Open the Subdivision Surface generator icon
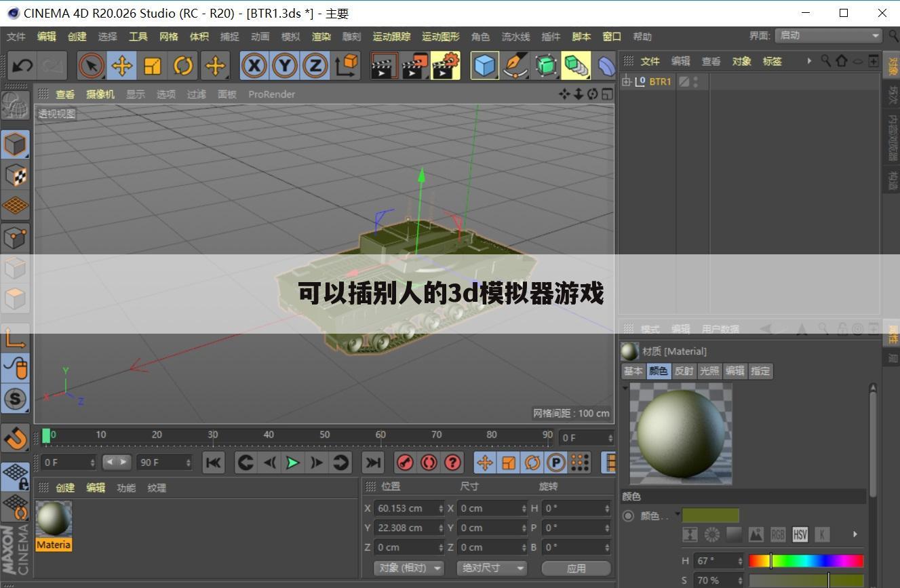The image size is (900, 588). tap(546, 66)
